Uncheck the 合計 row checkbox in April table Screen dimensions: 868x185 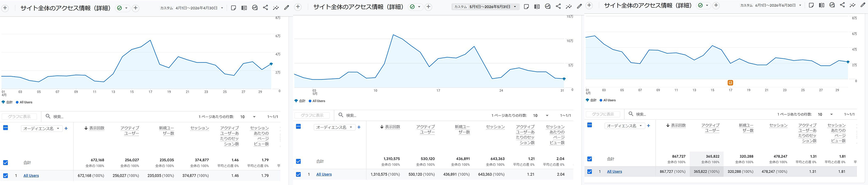pyautogui.click(x=5, y=163)
